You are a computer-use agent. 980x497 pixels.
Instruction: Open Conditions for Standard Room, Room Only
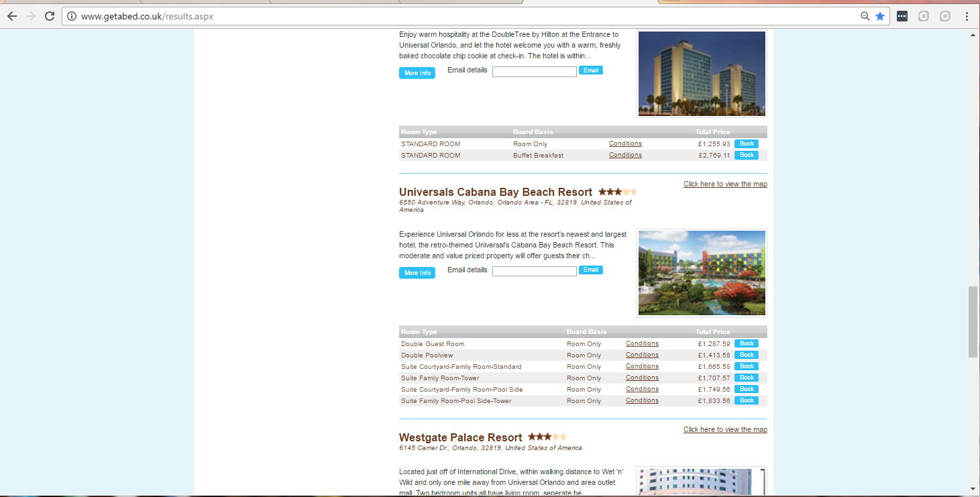pos(625,144)
